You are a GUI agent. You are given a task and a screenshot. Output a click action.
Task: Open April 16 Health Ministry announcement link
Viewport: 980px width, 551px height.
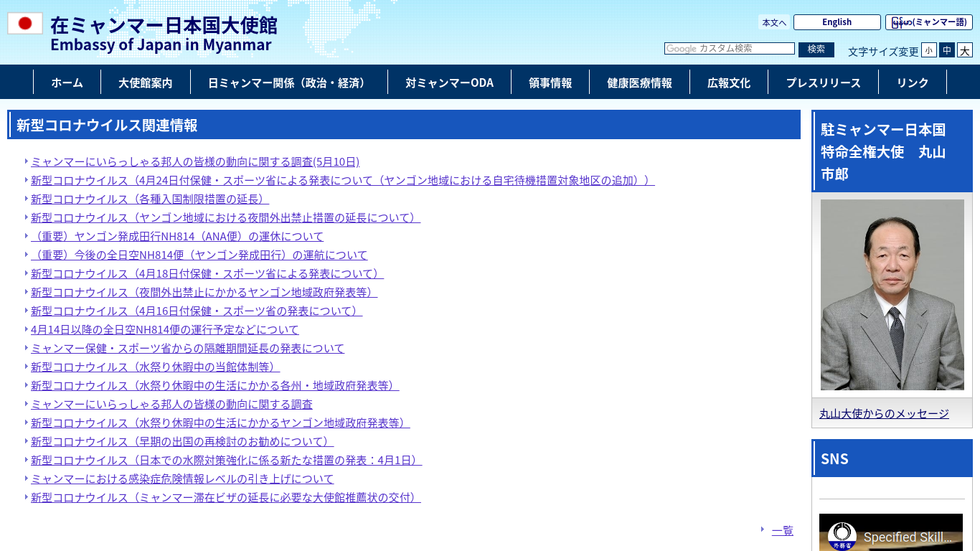197,311
